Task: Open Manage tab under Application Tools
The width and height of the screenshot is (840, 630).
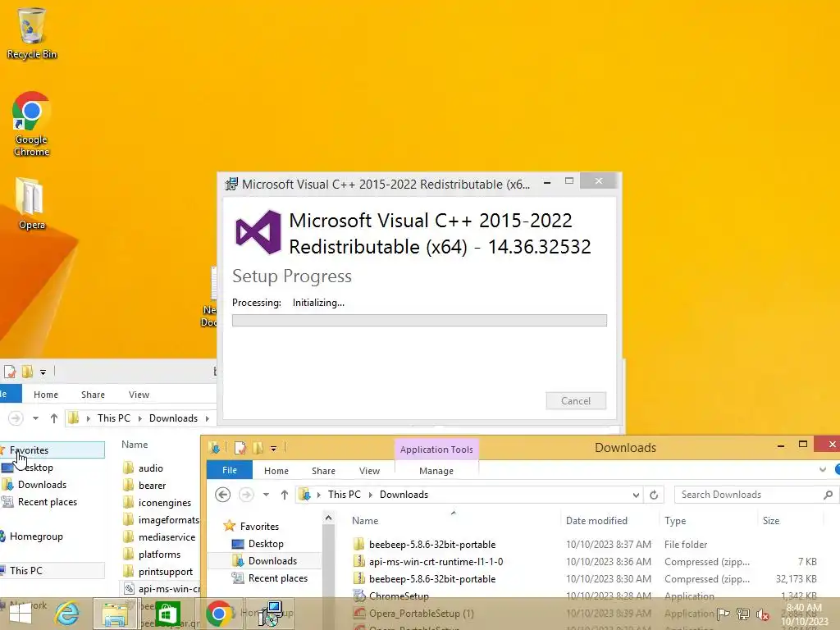Action: point(436,470)
